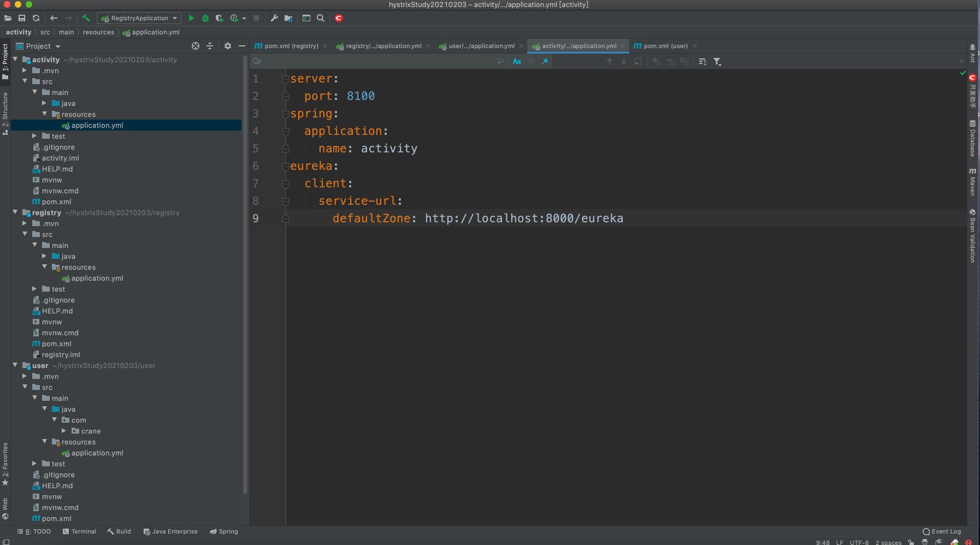This screenshot has height=545, width=980.
Task: Toggle Match Case (Aa) in the find bar
Action: point(517,61)
